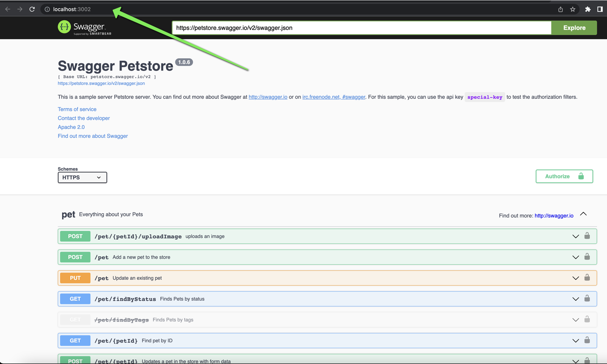Click GET badge on findByStatus endpoint
This screenshot has width=607, height=364.
pos(75,299)
